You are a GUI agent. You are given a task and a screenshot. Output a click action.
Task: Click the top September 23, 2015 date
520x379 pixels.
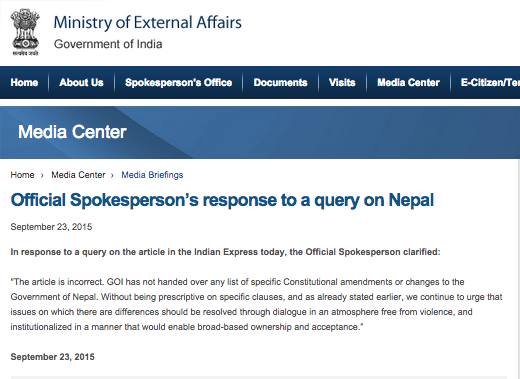(51, 227)
